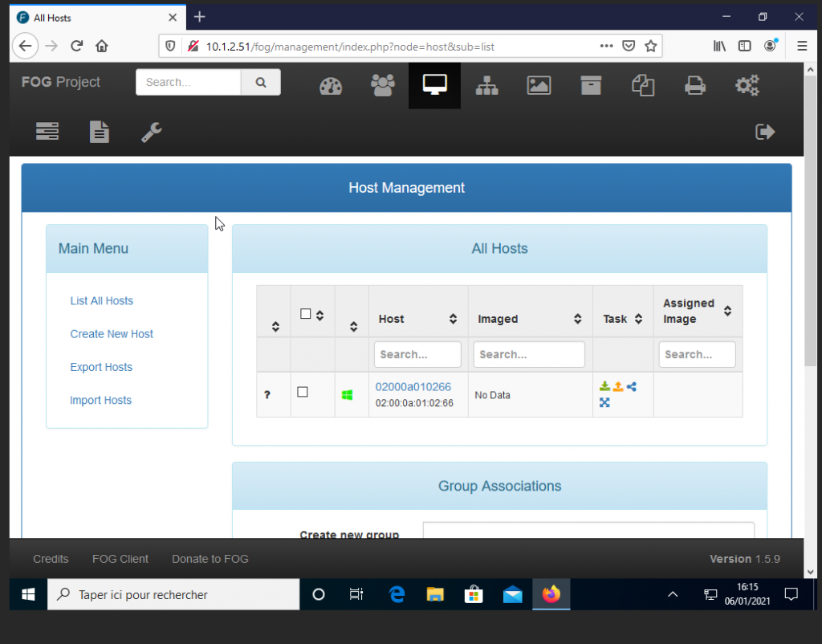
Task: Click the FOG Client footer link
Action: (x=120, y=559)
